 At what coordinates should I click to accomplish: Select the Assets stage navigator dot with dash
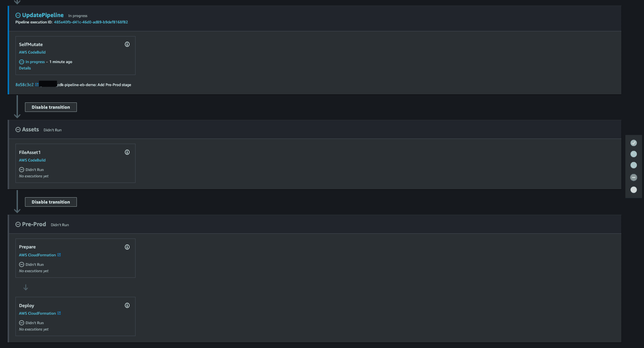coord(634,177)
